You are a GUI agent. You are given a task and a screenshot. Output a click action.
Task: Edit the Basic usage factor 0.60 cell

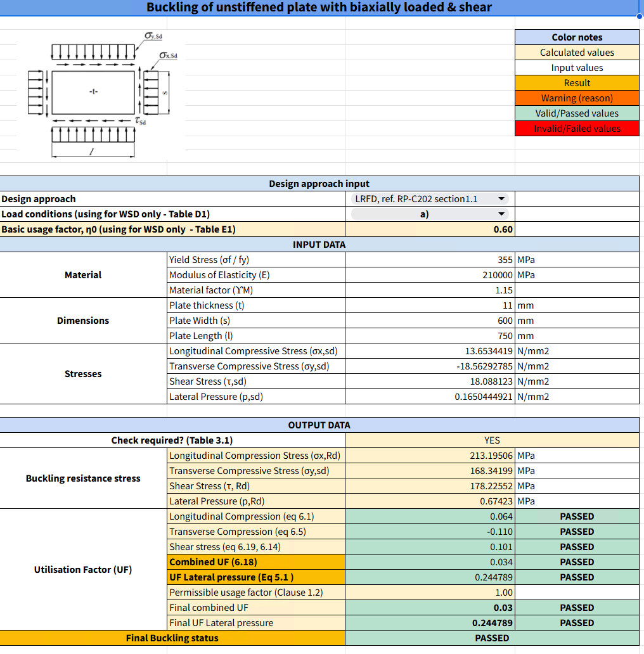click(429, 229)
